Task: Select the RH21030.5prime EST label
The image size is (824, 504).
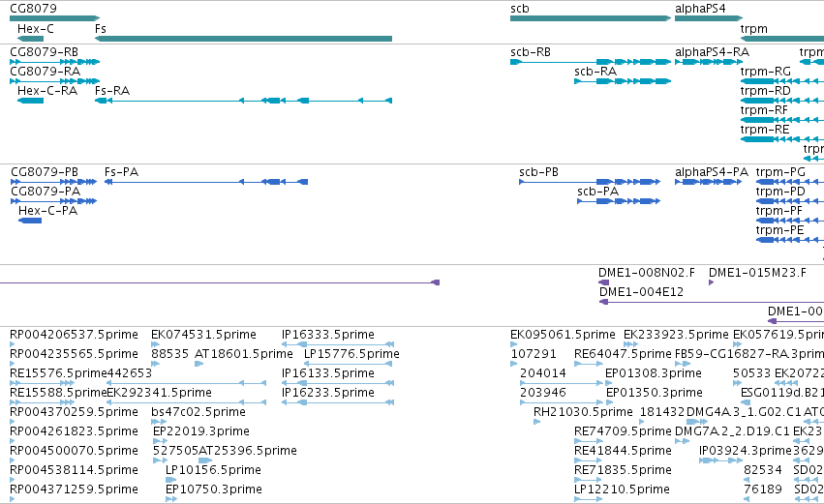Action: (x=583, y=413)
